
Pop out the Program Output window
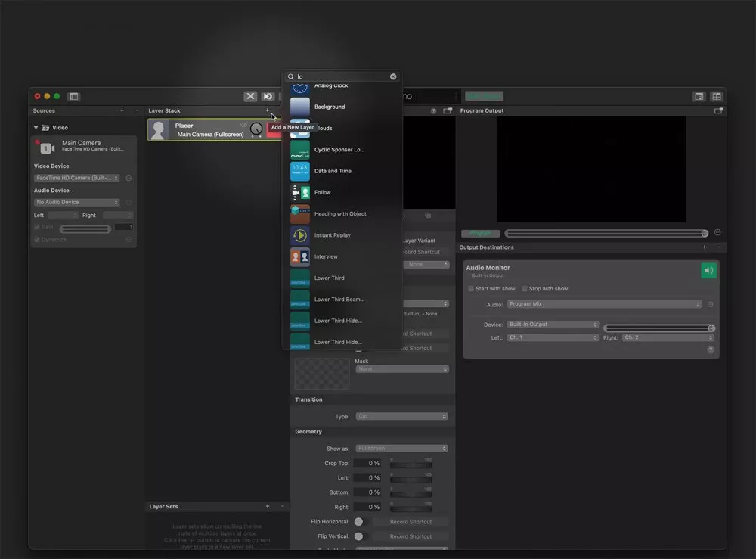719,111
